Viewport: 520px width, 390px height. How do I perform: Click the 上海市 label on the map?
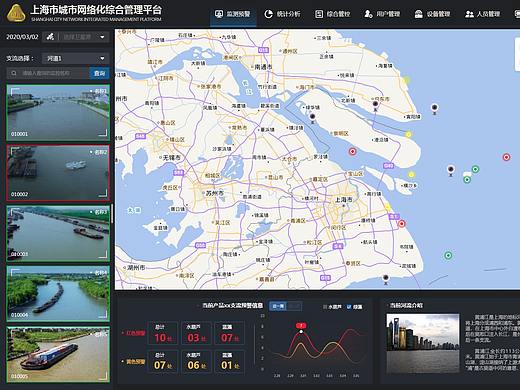(x=343, y=200)
